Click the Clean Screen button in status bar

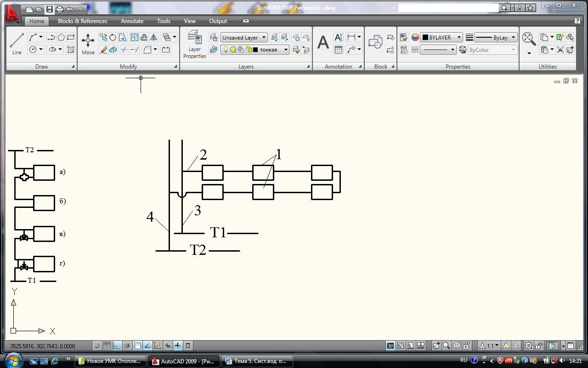pyautogui.click(x=571, y=345)
